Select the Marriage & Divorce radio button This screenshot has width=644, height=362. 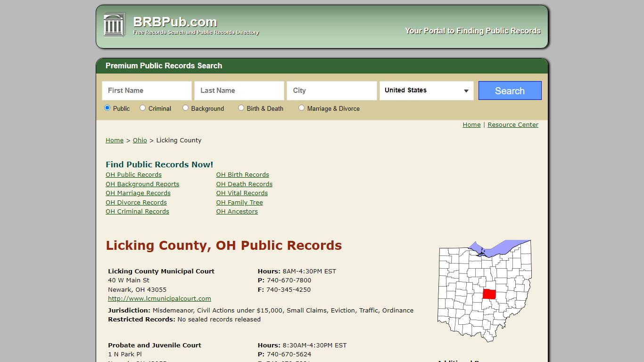click(301, 108)
